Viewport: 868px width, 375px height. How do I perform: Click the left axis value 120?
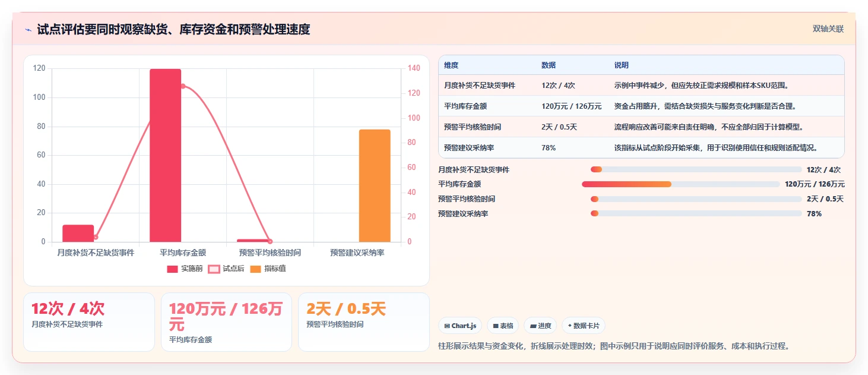pyautogui.click(x=39, y=68)
